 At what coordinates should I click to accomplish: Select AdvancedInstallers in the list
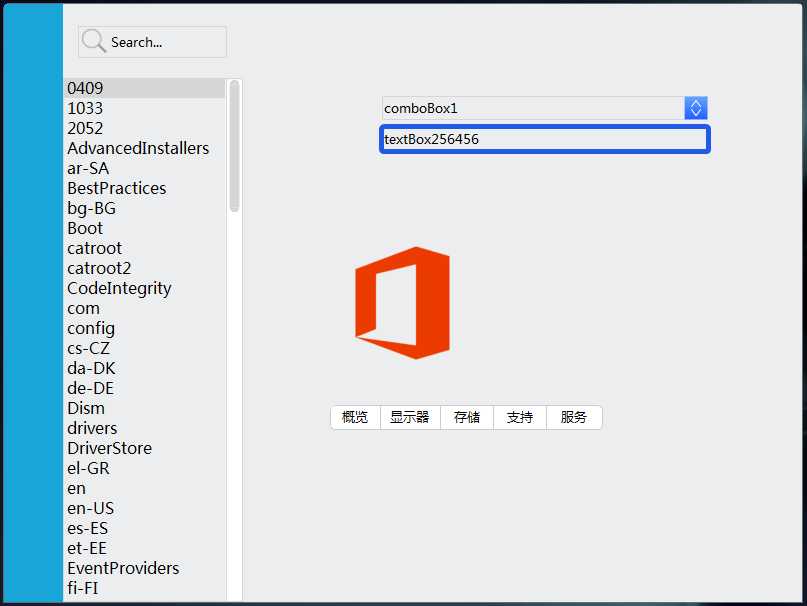145,148
